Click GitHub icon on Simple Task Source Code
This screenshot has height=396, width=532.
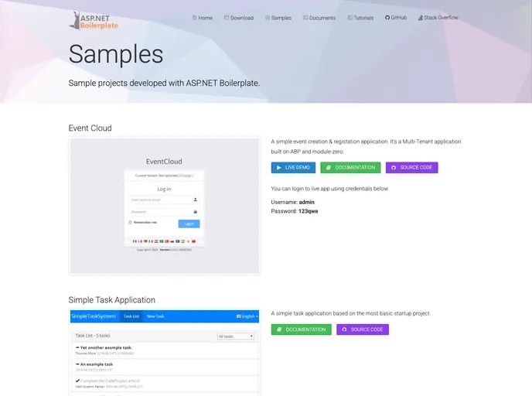tap(344, 329)
